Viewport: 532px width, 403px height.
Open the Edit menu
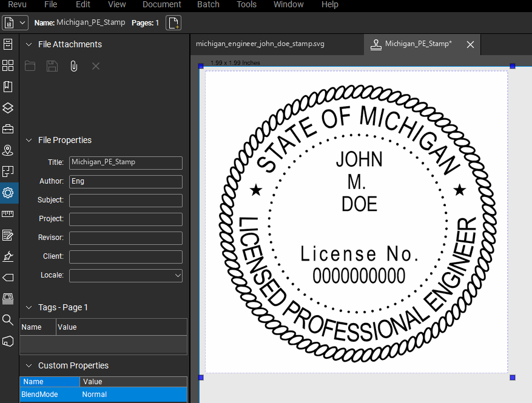[x=82, y=5]
